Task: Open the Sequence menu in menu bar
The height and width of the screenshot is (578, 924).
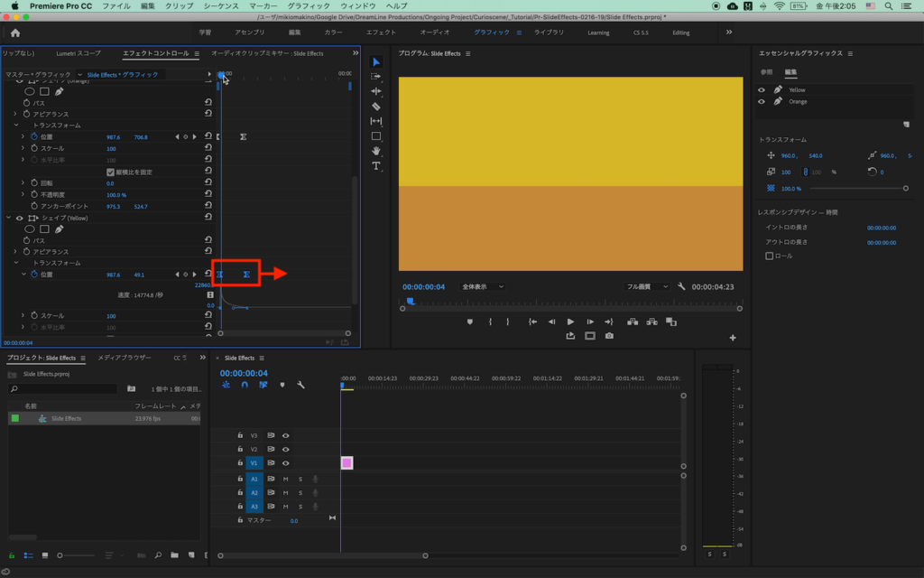Action: [x=221, y=5]
